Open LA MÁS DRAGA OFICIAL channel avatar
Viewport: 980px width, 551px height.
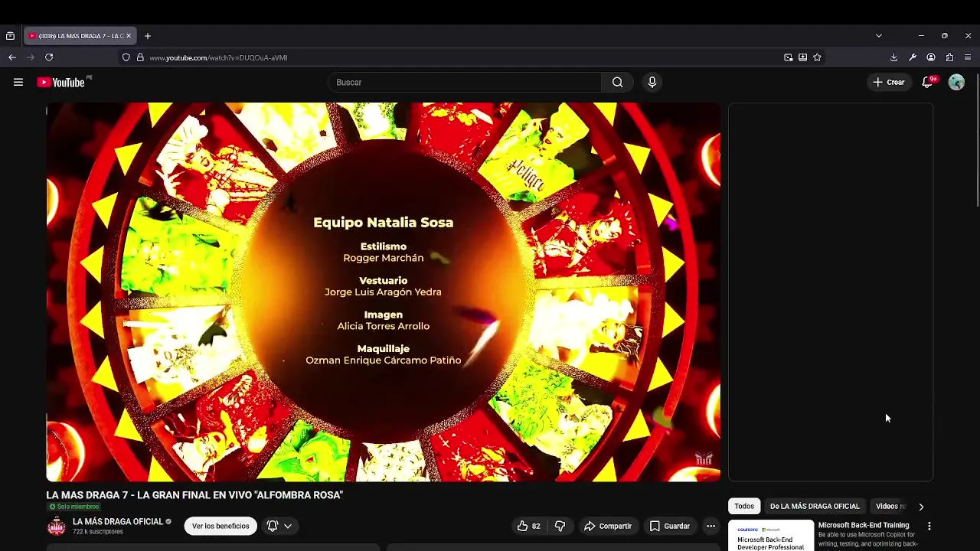57,526
